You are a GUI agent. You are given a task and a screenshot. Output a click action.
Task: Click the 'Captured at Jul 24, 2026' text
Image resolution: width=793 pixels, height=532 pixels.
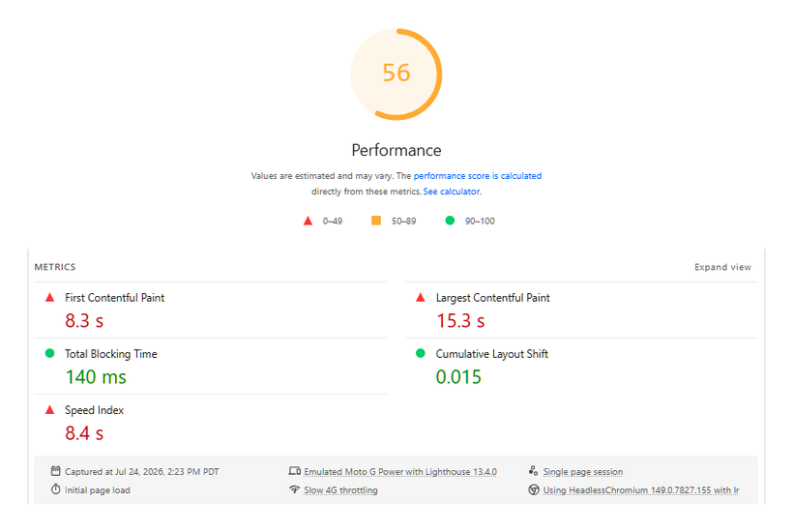point(141,472)
